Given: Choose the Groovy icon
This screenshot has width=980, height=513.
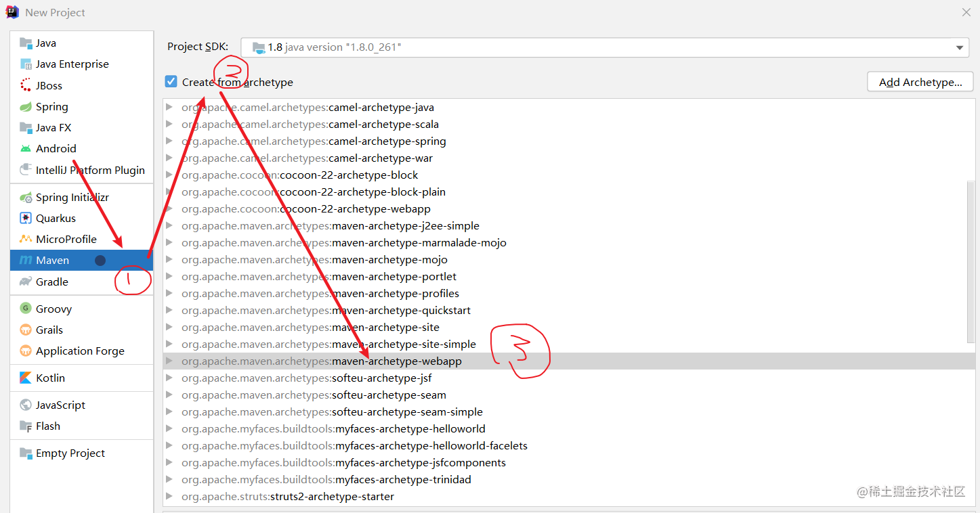Looking at the screenshot, I should (x=26, y=309).
